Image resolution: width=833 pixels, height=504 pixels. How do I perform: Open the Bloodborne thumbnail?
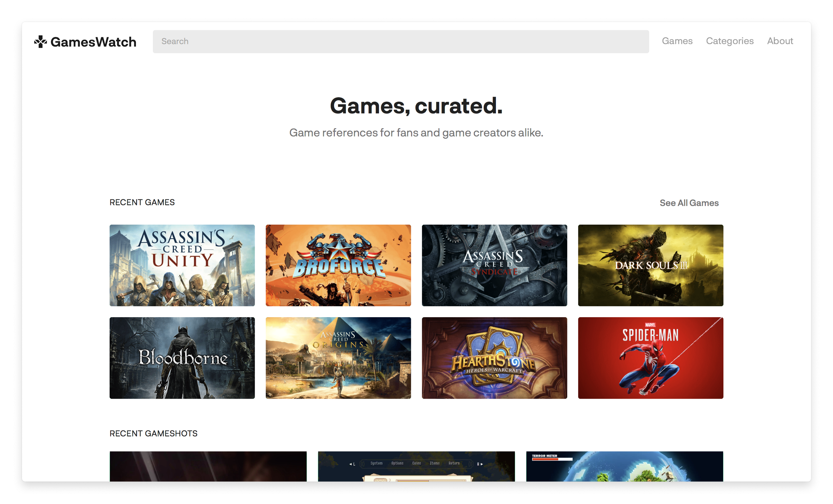pos(182,358)
